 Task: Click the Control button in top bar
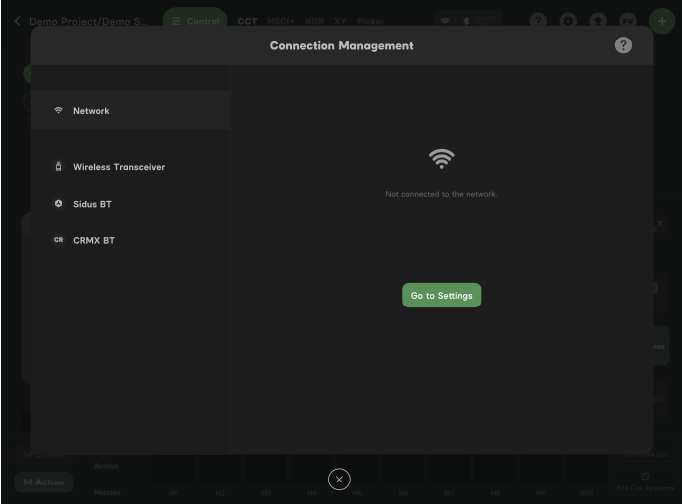(195, 21)
